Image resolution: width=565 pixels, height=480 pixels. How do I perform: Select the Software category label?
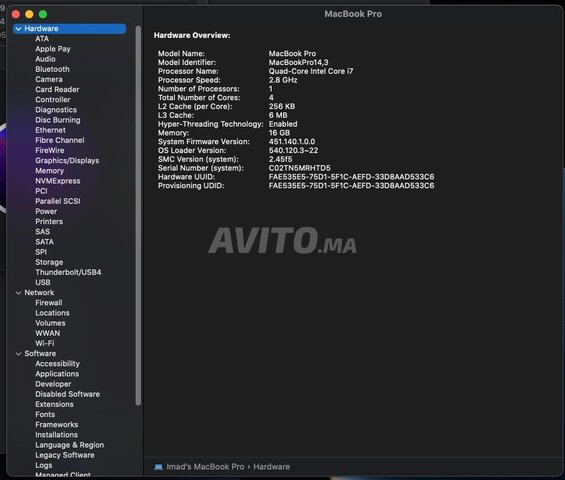tap(40, 354)
